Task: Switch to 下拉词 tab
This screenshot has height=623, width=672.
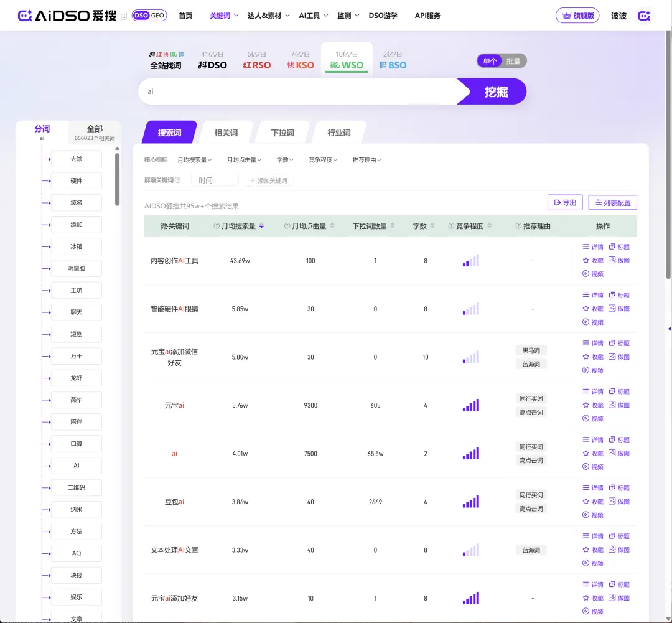Action: (282, 133)
